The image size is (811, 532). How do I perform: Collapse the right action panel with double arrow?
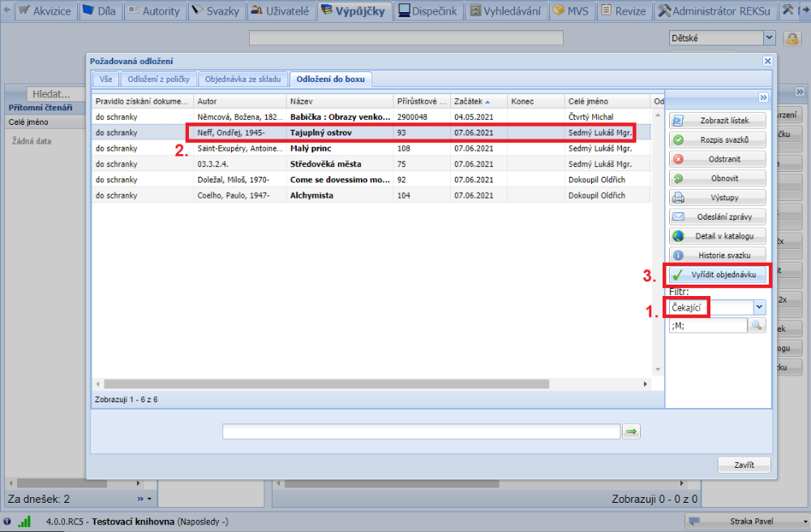(763, 97)
